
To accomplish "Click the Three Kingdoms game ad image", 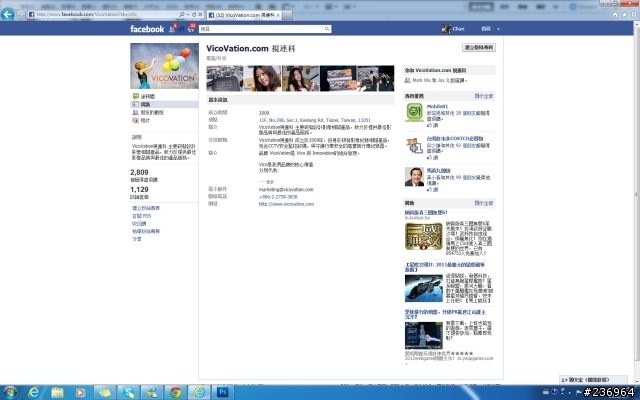I will 424,236.
